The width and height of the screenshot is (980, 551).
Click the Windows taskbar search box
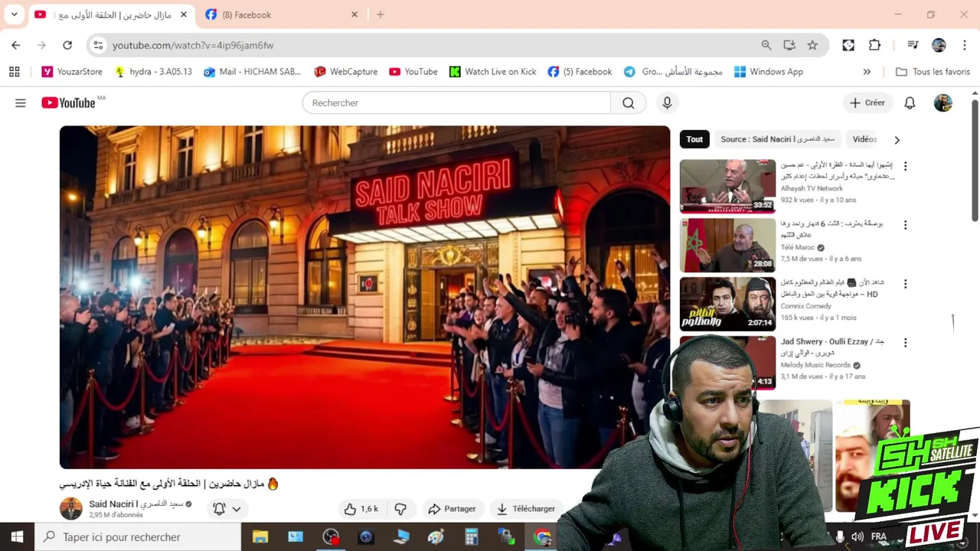click(x=138, y=537)
